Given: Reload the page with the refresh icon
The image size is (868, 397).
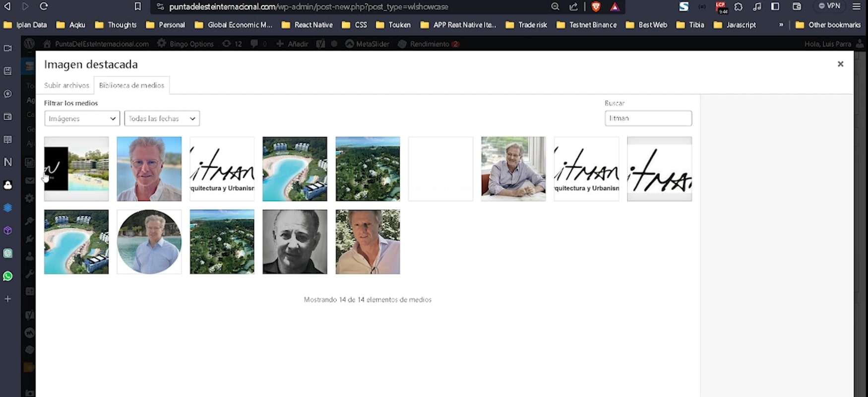Looking at the screenshot, I should click(x=44, y=6).
